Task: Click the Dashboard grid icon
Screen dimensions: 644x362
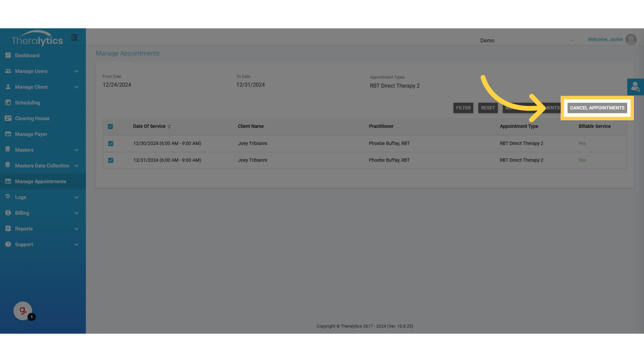Action: pyautogui.click(x=8, y=55)
